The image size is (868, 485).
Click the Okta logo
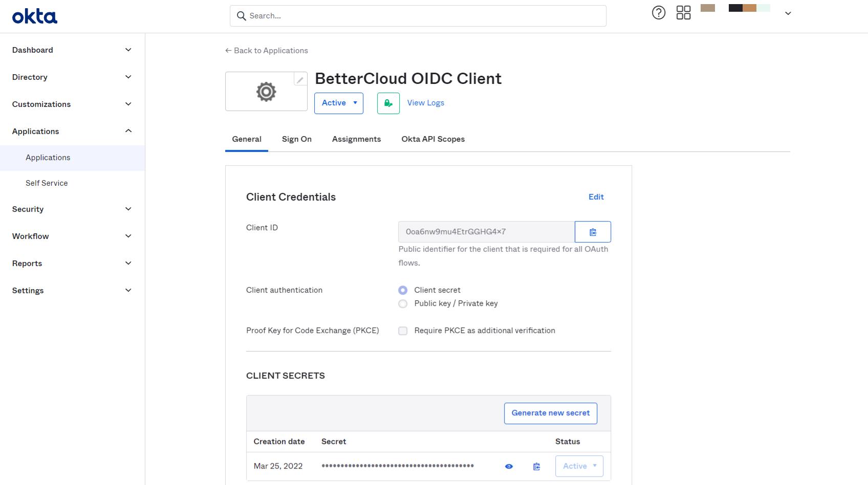[34, 15]
